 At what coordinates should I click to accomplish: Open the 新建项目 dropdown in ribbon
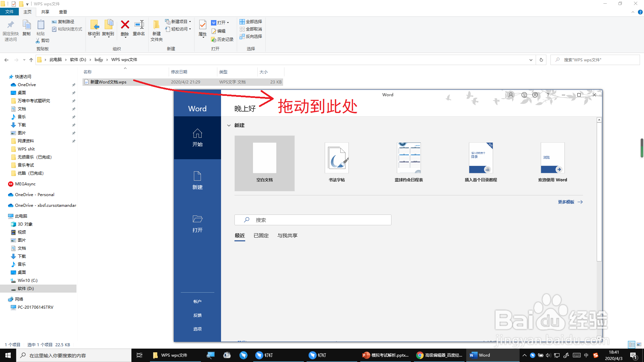[178, 21]
